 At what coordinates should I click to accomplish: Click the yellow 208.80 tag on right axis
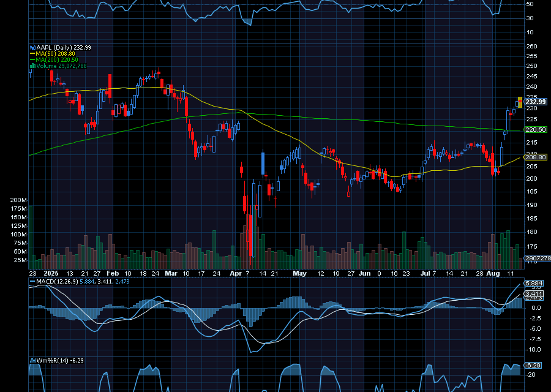[x=536, y=157]
